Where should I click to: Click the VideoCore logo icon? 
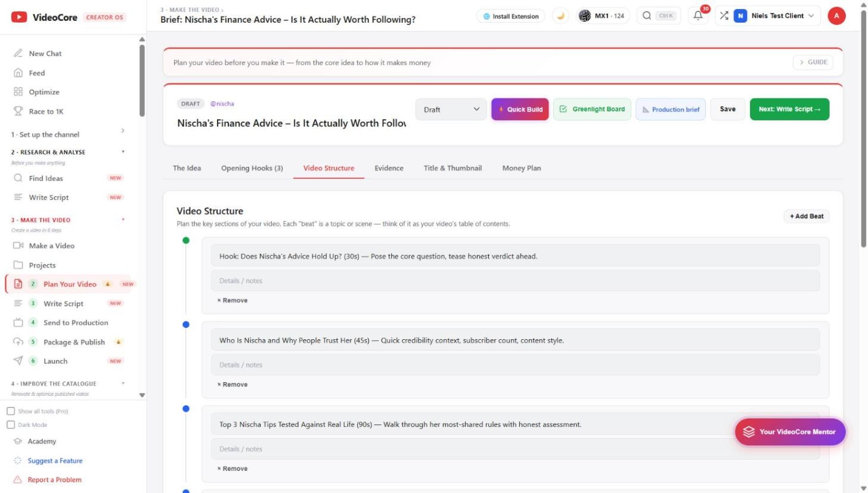19,17
